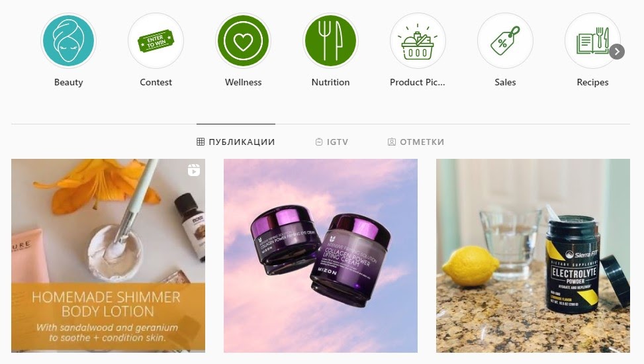Click the Wellness highlight label text
The image size is (644, 364).
click(x=243, y=82)
